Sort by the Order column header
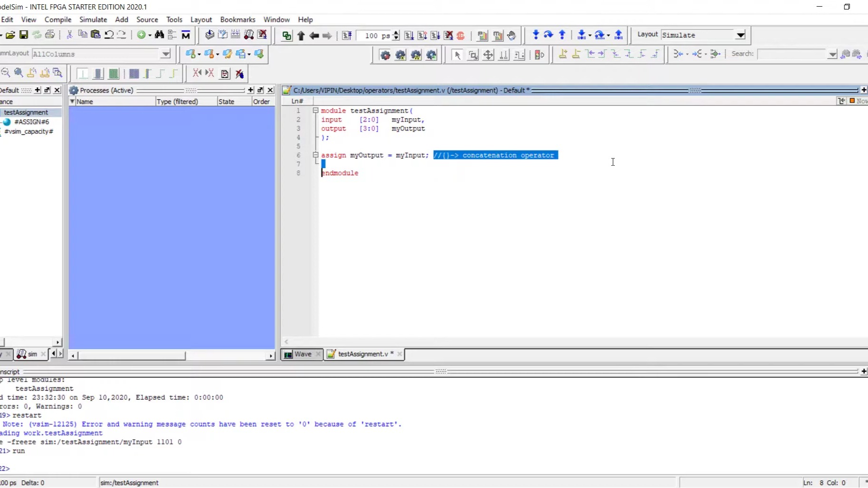 263,102
